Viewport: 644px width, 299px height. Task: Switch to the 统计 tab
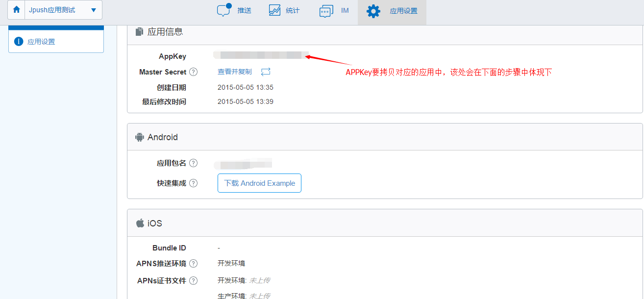click(284, 11)
